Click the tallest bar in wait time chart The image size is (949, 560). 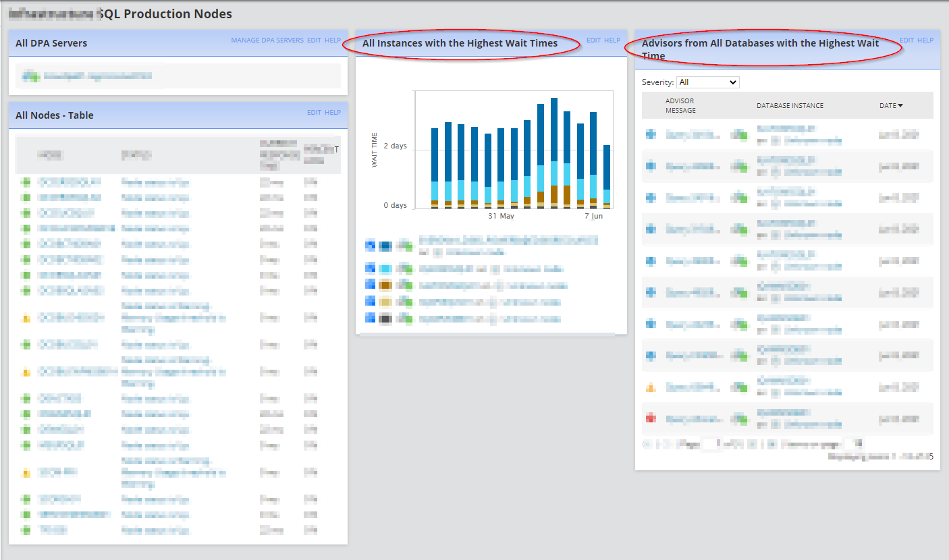coord(554,153)
